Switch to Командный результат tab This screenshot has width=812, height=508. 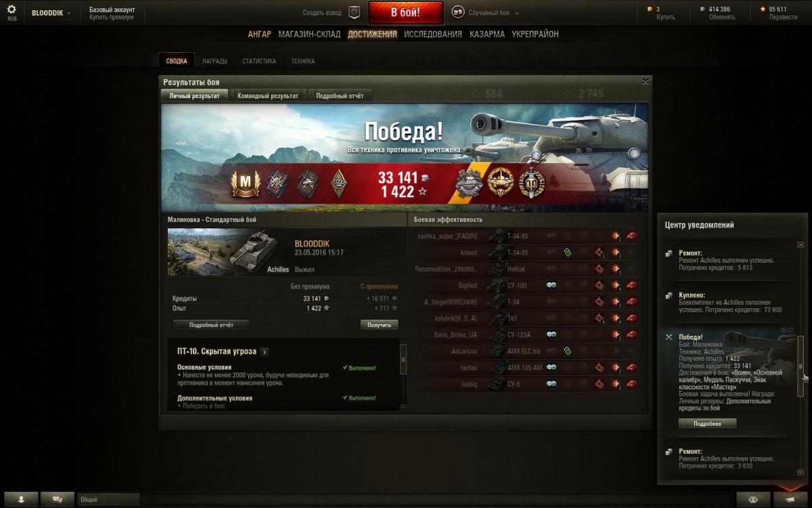[x=268, y=96]
